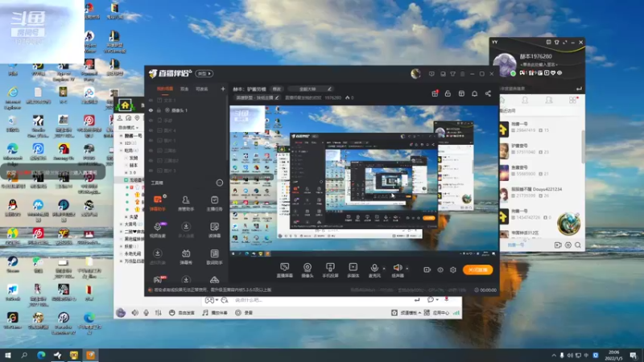Open 应用中心 in YY channel bar
This screenshot has width=644, height=362.
437,313
